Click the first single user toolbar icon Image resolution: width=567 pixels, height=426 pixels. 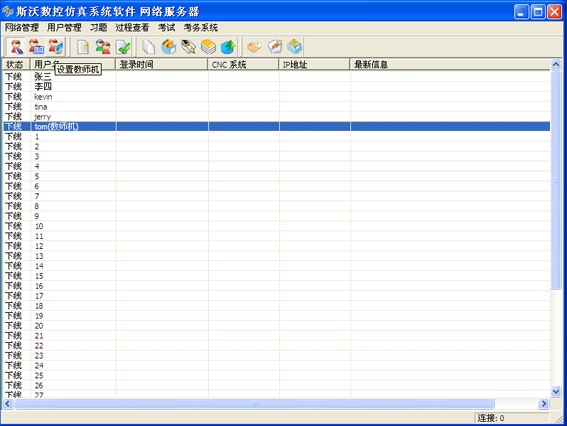tap(17, 46)
